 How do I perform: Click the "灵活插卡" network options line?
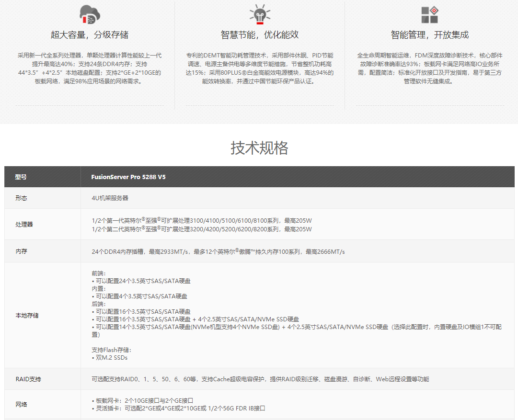point(178,409)
